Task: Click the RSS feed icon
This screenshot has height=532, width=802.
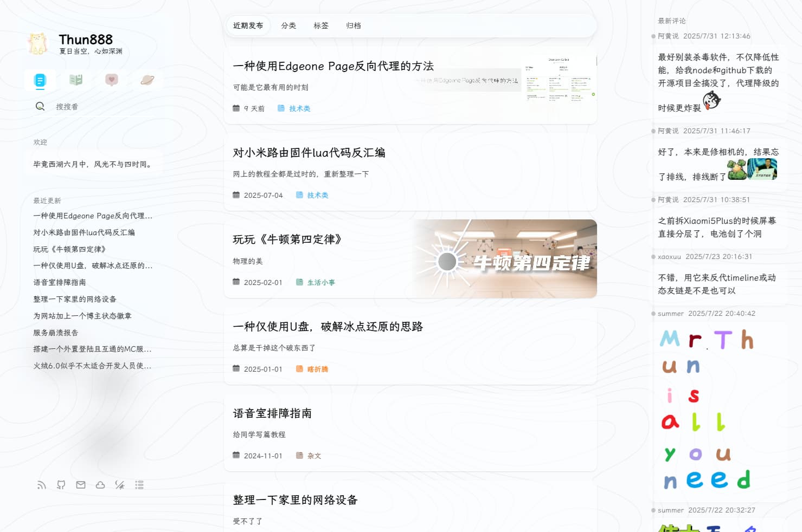Action: [x=42, y=485]
